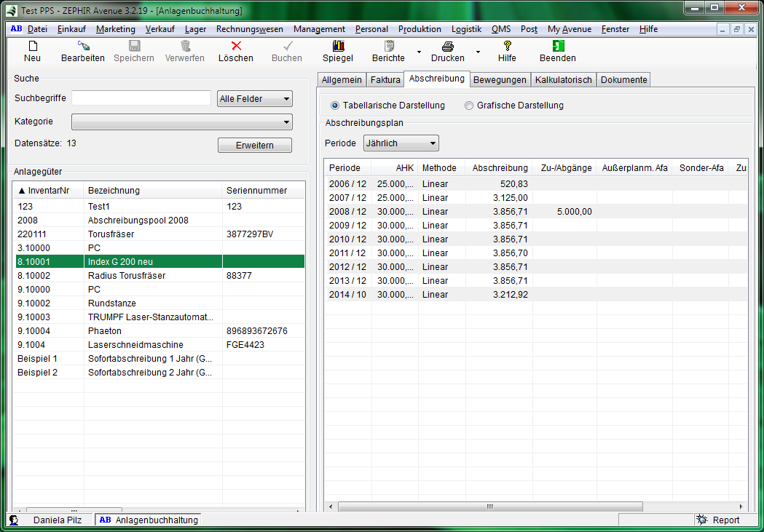Click the Suchbegriffe search input field
Screen dimensions: 764x532
point(141,98)
